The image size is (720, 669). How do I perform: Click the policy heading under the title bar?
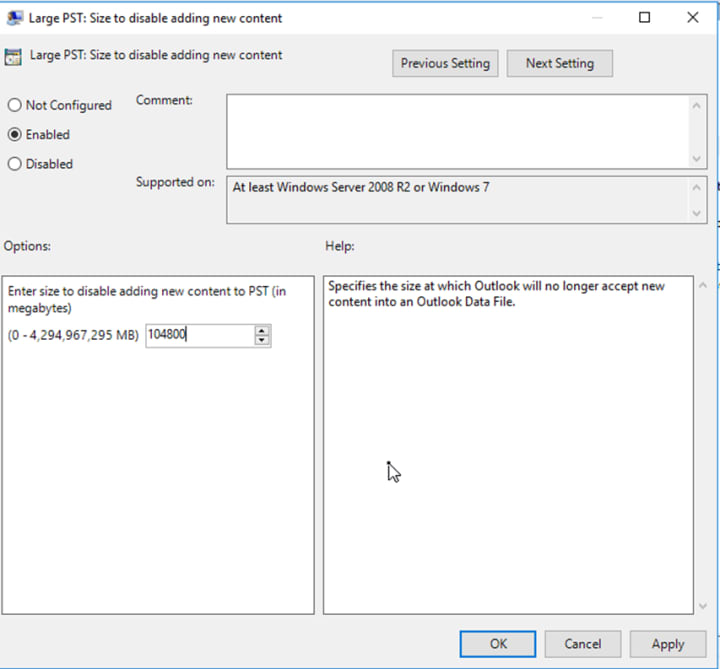(156, 55)
